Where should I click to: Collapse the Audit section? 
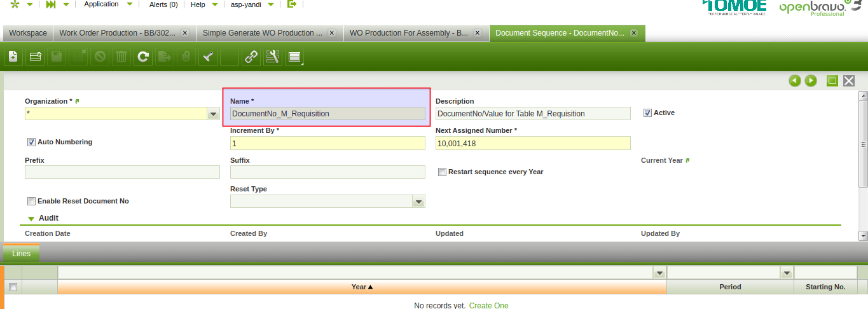pyautogui.click(x=31, y=219)
